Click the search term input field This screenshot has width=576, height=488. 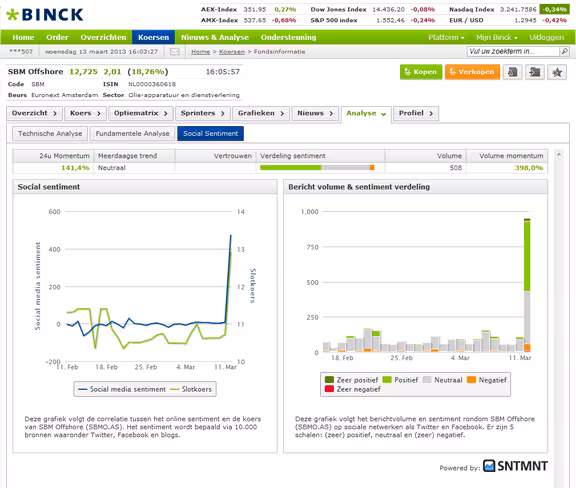point(513,51)
